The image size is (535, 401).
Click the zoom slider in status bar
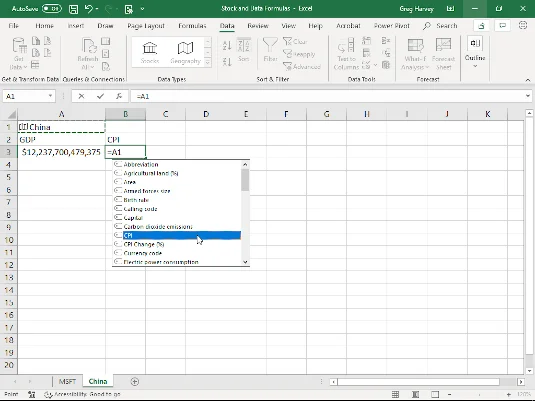[479, 395]
